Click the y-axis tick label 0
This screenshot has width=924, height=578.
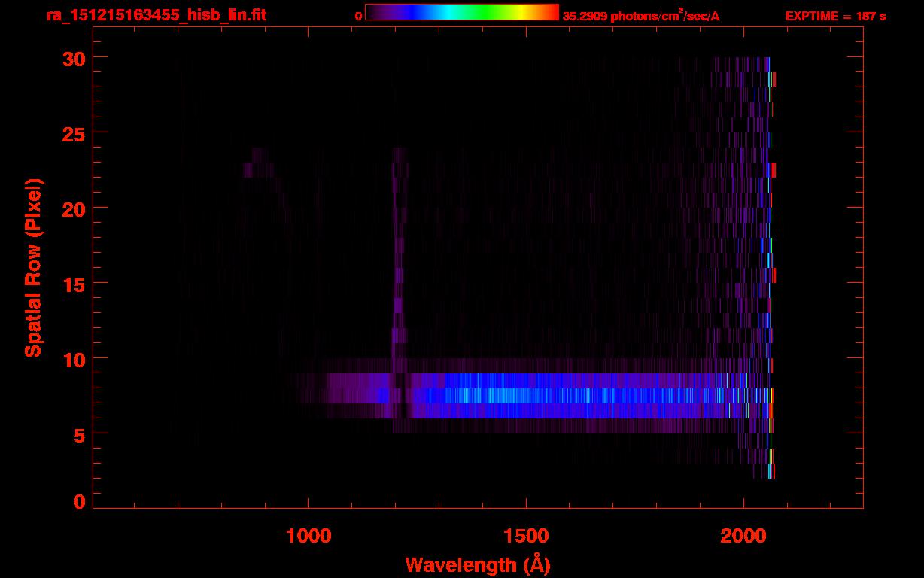tap(78, 501)
